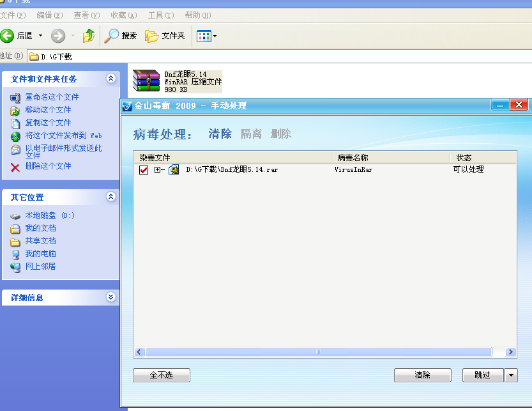Collapse the 文件和文件夹任务 panel
The image size is (532, 411).
pos(110,79)
